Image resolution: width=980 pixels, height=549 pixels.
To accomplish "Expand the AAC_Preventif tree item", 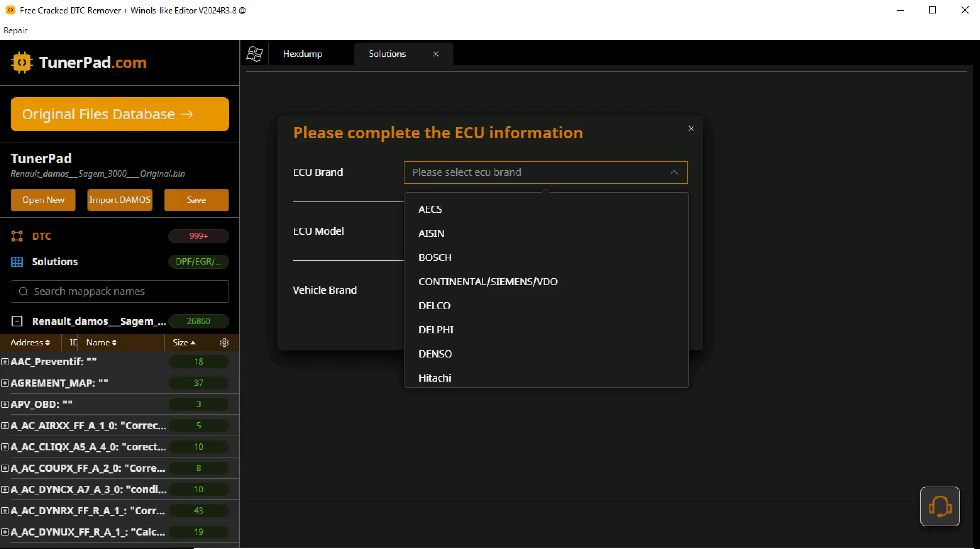I will click(5, 361).
